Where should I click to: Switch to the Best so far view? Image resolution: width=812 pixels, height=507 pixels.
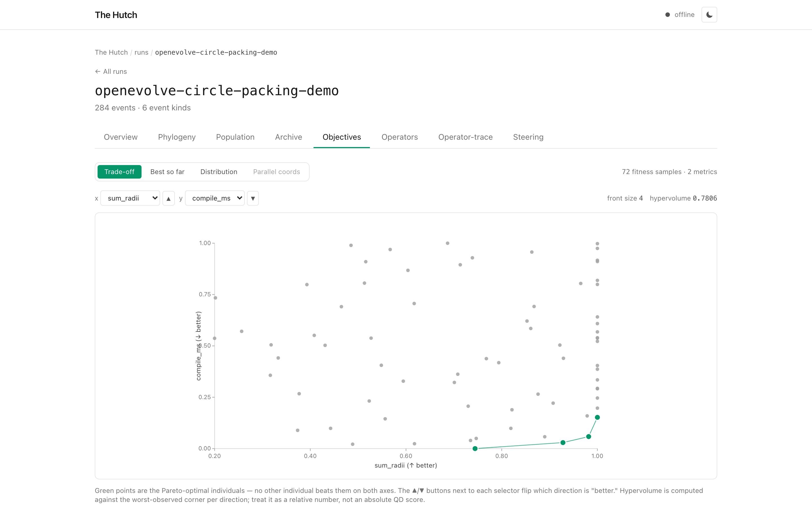click(x=167, y=172)
